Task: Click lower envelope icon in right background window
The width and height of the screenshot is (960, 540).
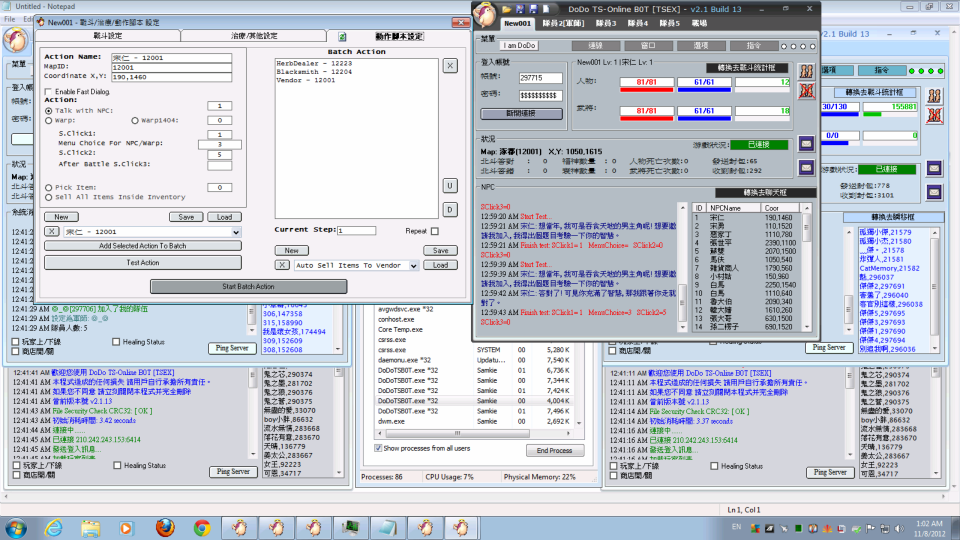Action: point(934,192)
